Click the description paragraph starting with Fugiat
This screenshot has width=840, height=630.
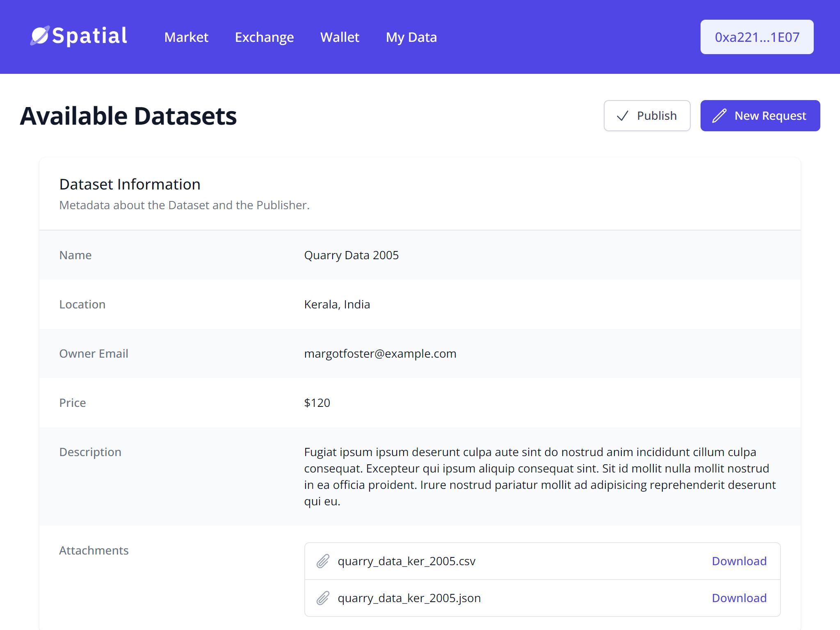(540, 477)
